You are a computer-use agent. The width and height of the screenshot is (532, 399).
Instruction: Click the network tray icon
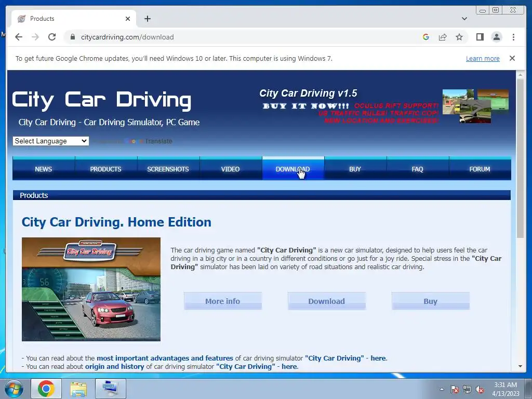point(467,389)
